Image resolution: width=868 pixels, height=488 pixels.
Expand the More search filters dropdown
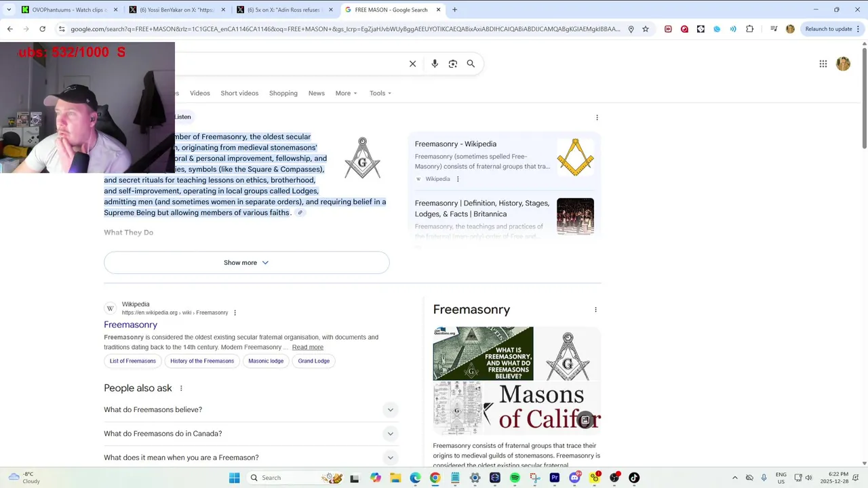(346, 93)
